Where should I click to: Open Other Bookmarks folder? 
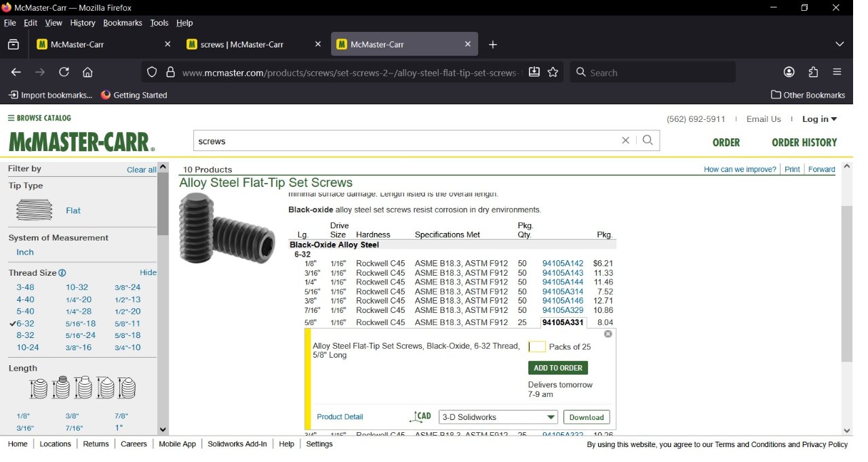(808, 95)
